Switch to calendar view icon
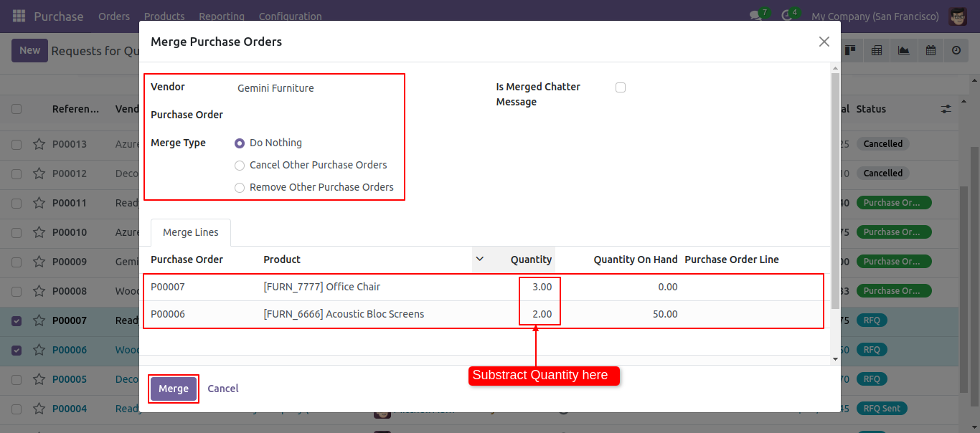Image resolution: width=980 pixels, height=433 pixels. [930, 50]
